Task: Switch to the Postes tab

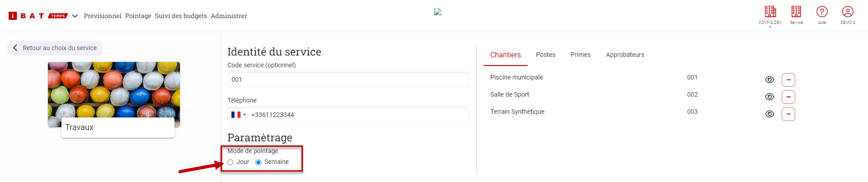Action: [545, 55]
